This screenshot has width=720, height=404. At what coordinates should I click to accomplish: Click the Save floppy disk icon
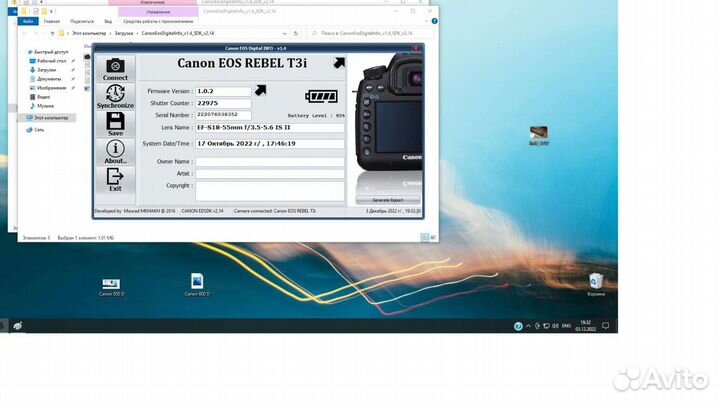(x=115, y=123)
